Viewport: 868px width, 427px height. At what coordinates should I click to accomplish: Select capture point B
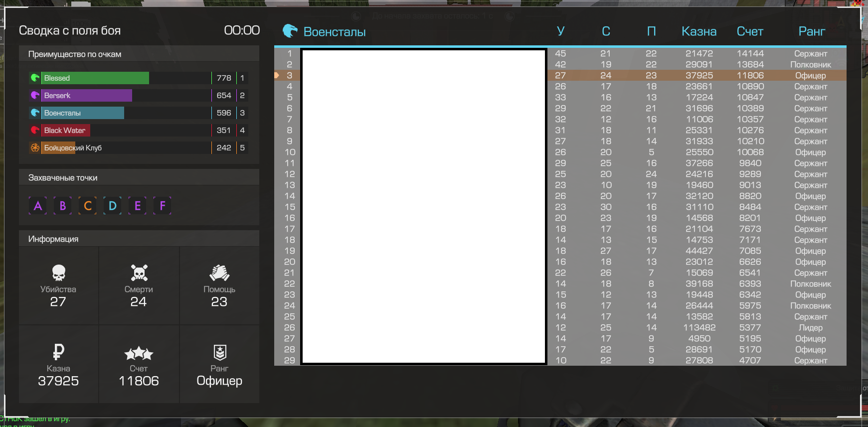[63, 206]
